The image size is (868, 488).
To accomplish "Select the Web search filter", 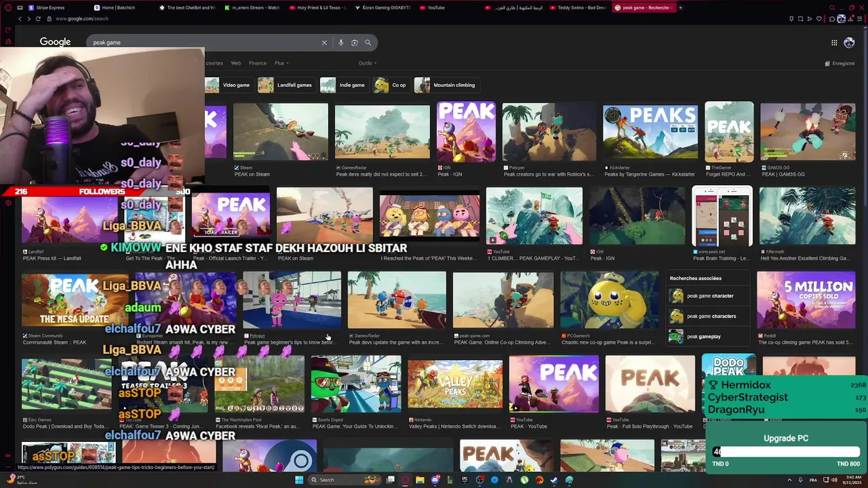I will point(236,63).
